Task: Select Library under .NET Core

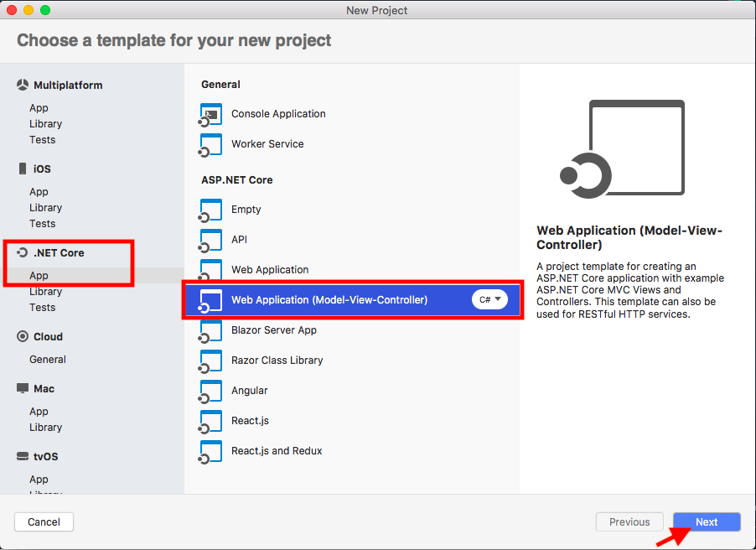Action: [x=46, y=292]
